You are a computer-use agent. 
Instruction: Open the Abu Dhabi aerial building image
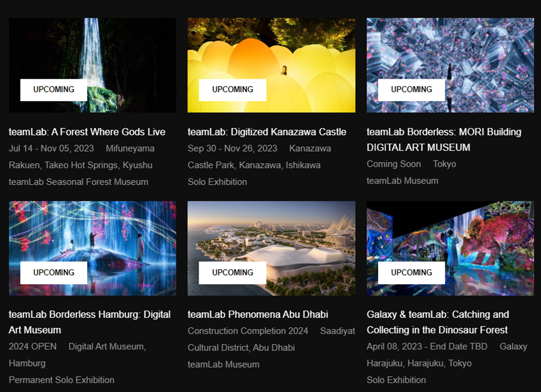click(x=271, y=248)
